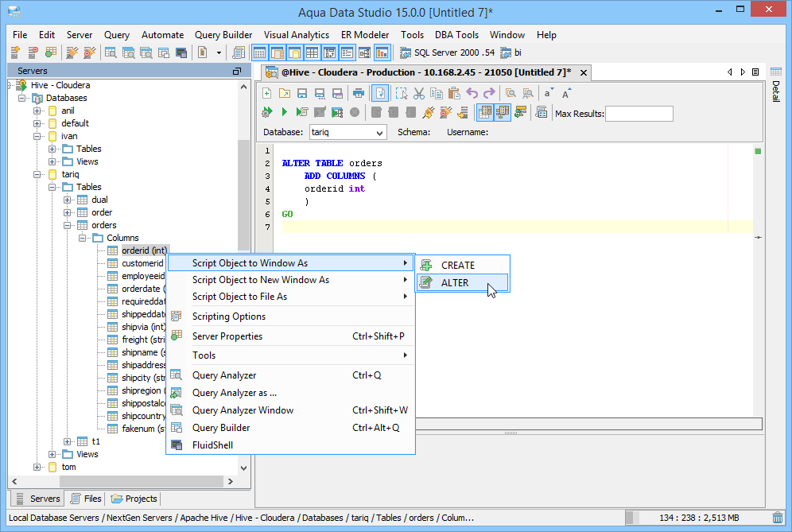Open the editor tab list button

pyautogui.click(x=755, y=72)
